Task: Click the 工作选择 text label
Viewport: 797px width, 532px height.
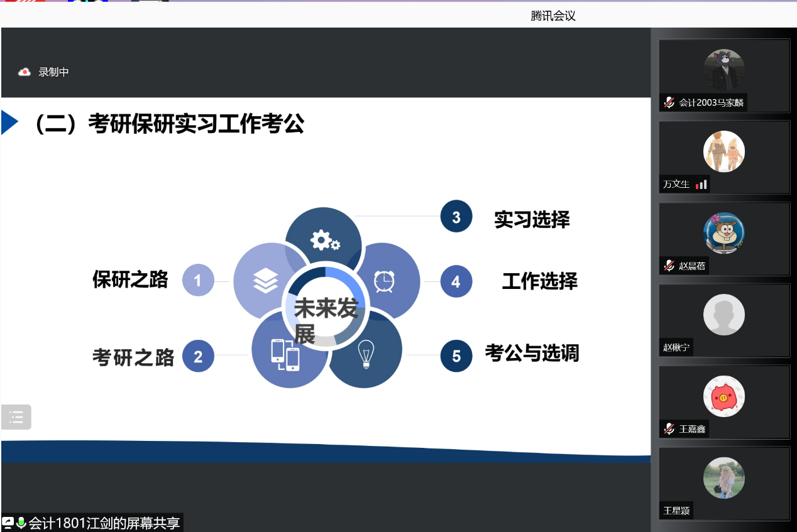Action: [x=539, y=281]
